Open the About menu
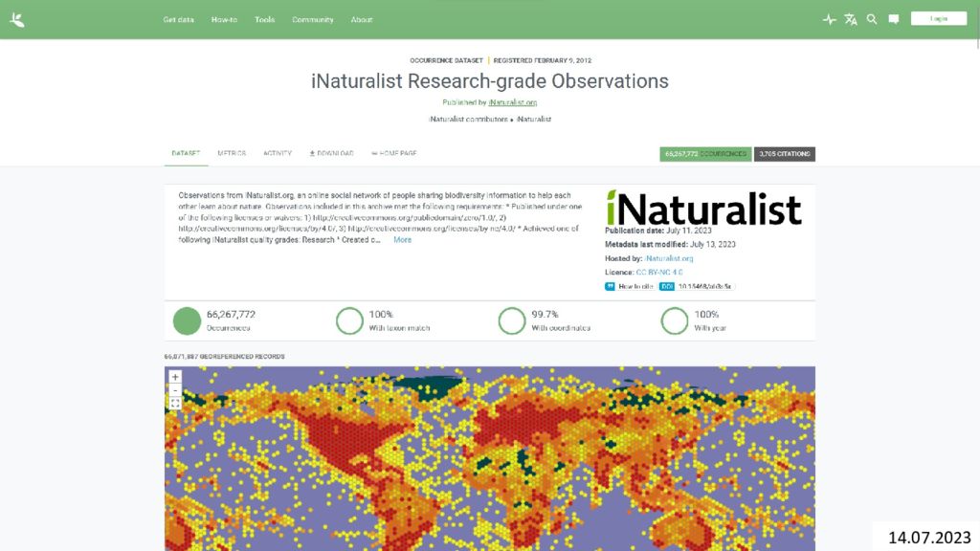 (361, 20)
